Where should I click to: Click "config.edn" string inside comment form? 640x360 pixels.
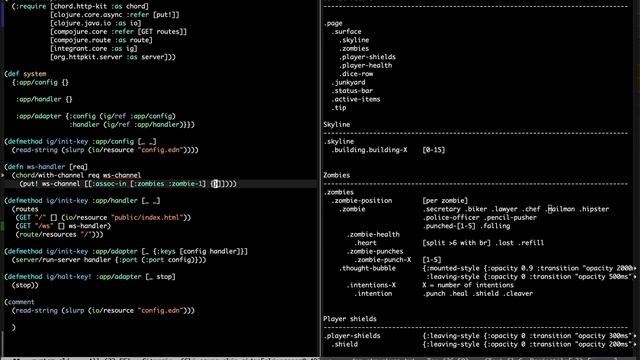point(160,311)
